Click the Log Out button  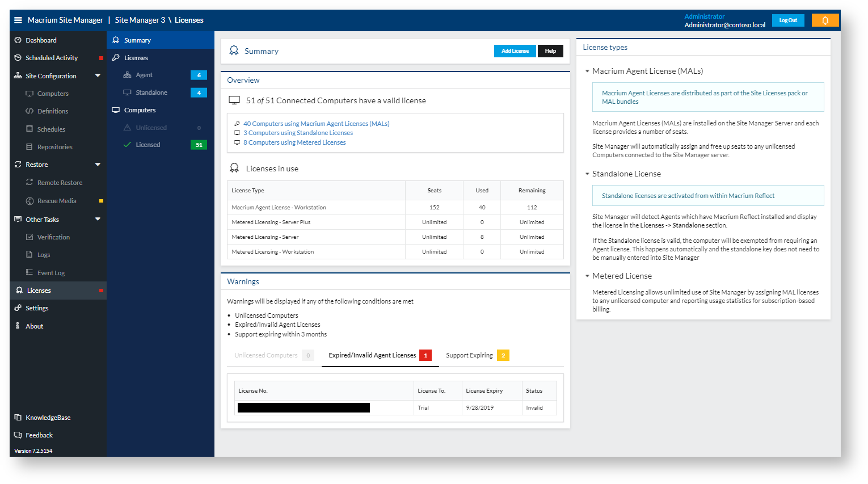pos(788,20)
